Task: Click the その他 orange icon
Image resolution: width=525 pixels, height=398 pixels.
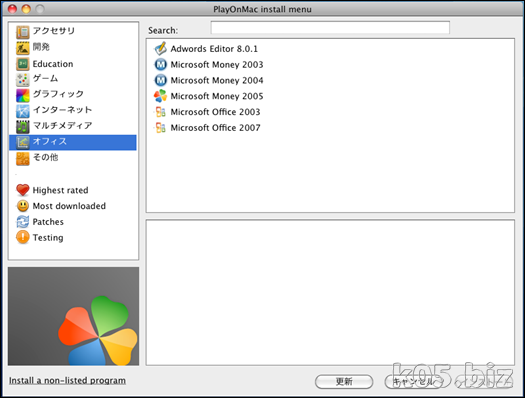Action: click(23, 159)
